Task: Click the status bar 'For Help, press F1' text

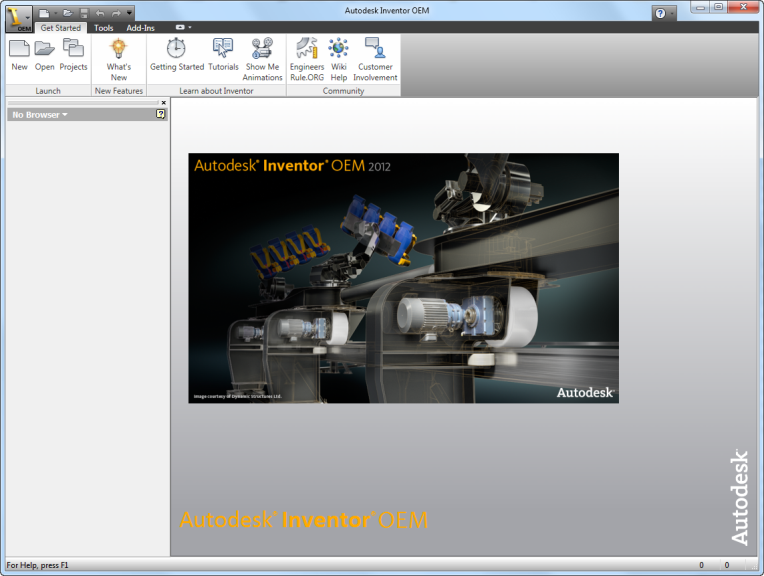Action: (38, 565)
